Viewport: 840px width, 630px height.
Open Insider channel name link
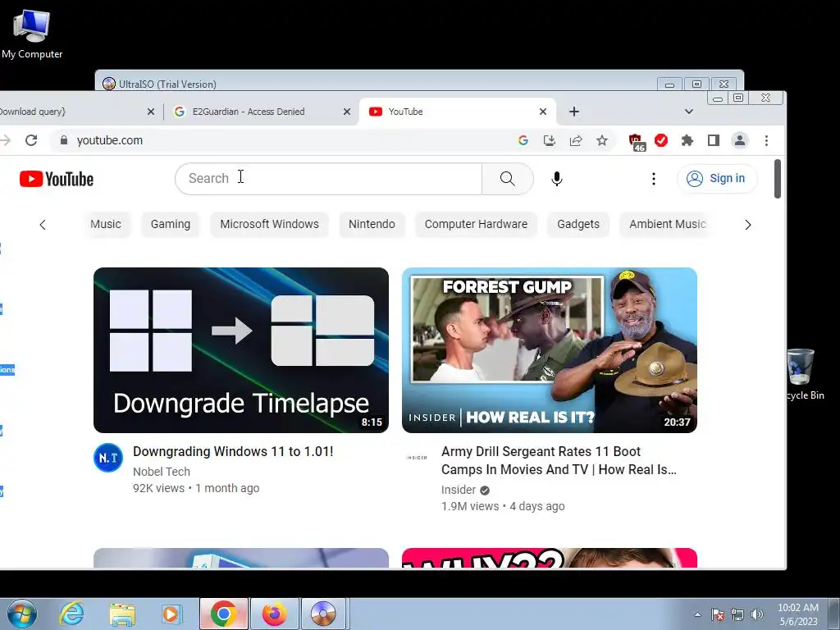(459, 490)
